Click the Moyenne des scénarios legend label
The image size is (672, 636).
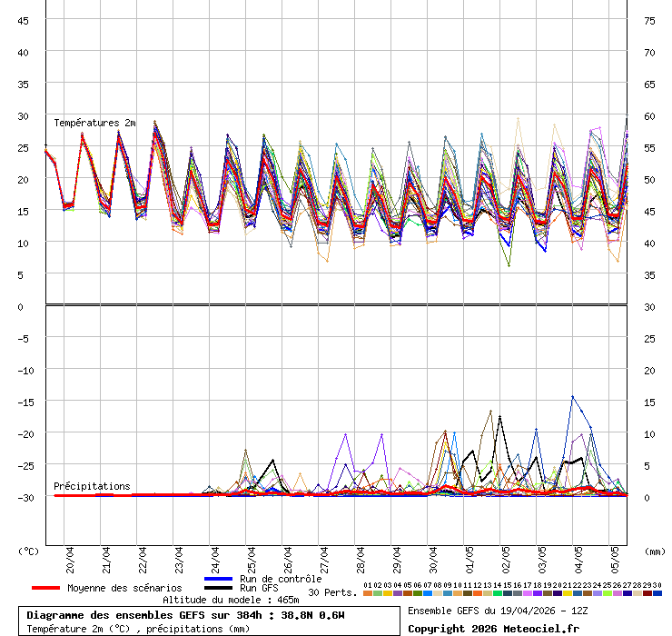pos(124,588)
